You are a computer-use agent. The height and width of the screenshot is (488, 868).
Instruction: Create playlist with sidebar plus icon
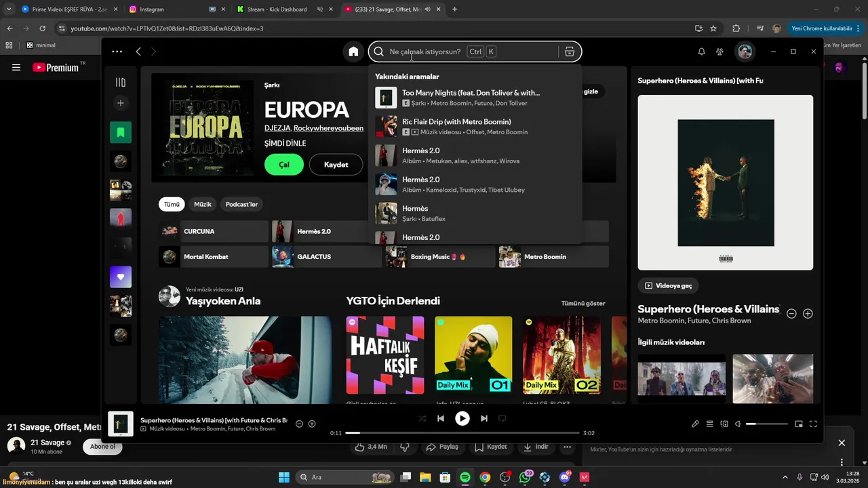pyautogui.click(x=121, y=103)
